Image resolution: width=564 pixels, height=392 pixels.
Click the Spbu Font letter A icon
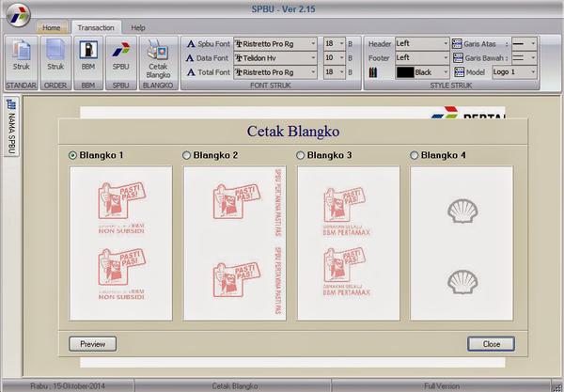[191, 44]
